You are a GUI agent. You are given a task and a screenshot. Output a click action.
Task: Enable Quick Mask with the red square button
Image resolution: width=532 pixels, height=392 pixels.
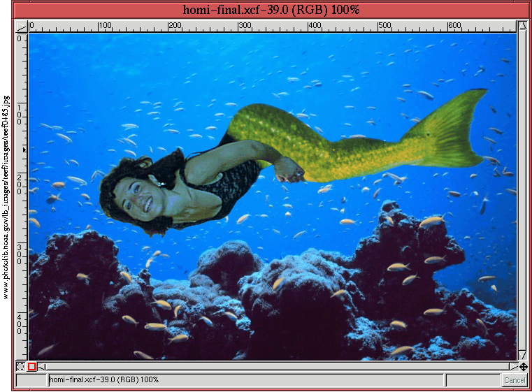point(32,366)
